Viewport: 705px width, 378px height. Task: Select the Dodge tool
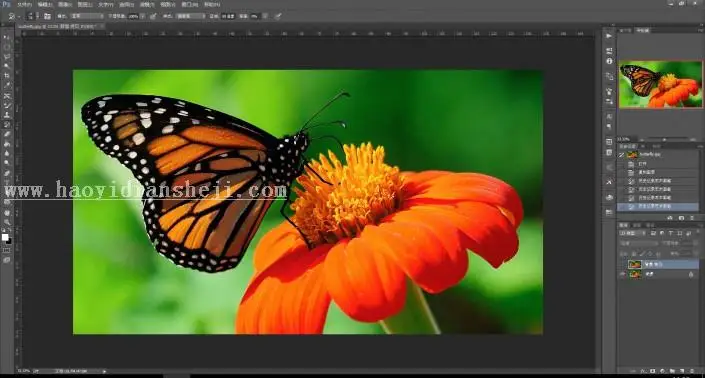tap(7, 163)
